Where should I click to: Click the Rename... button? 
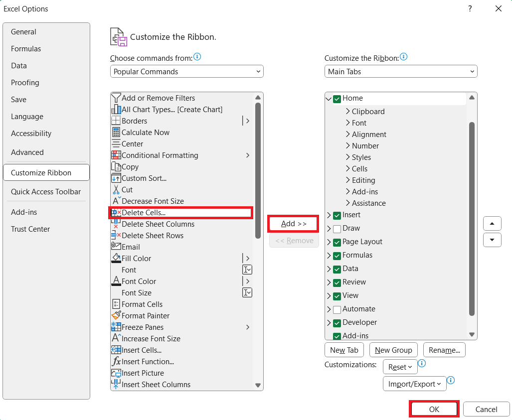[444, 350]
